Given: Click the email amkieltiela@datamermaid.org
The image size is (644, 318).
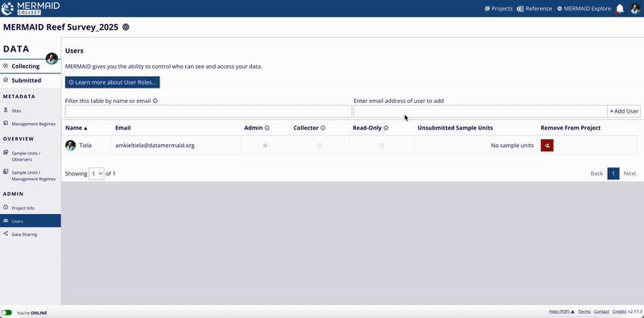Looking at the screenshot, I should [155, 146].
